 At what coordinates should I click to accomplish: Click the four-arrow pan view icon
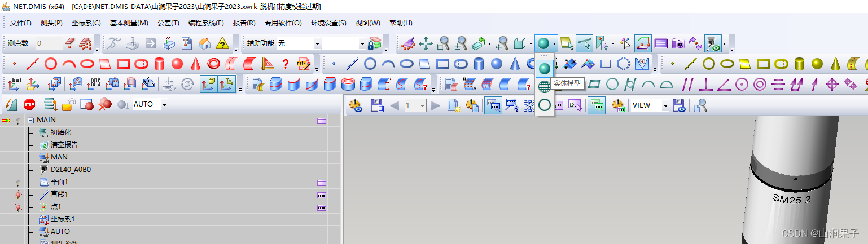(x=426, y=43)
